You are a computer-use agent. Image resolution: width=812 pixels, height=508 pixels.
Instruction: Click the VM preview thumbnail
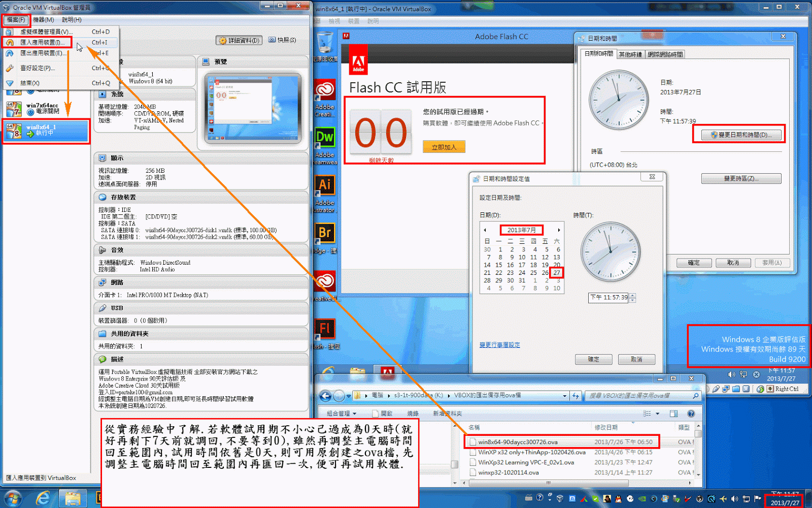[x=253, y=109]
